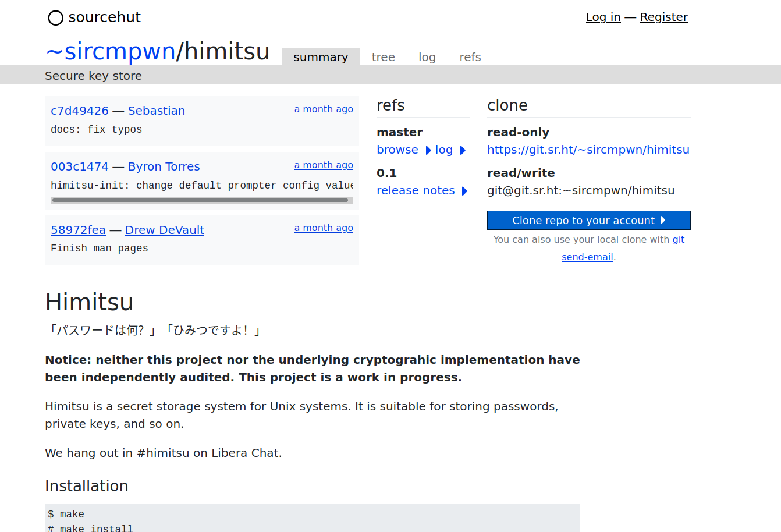Click the '$ make' code line
The width and height of the screenshot is (781, 532).
[66, 514]
